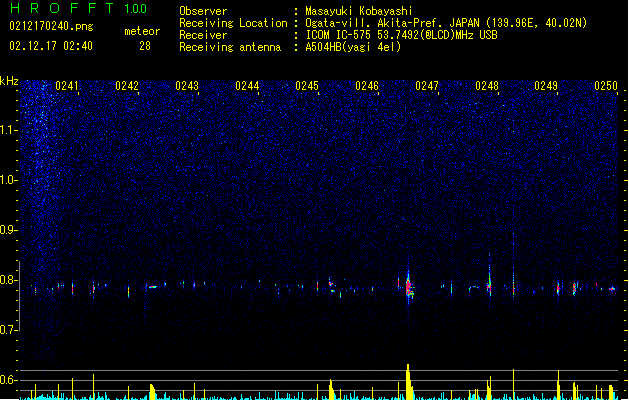The image size is (629, 400).
Task: Click the Receiving Location label
Action: 233,23
